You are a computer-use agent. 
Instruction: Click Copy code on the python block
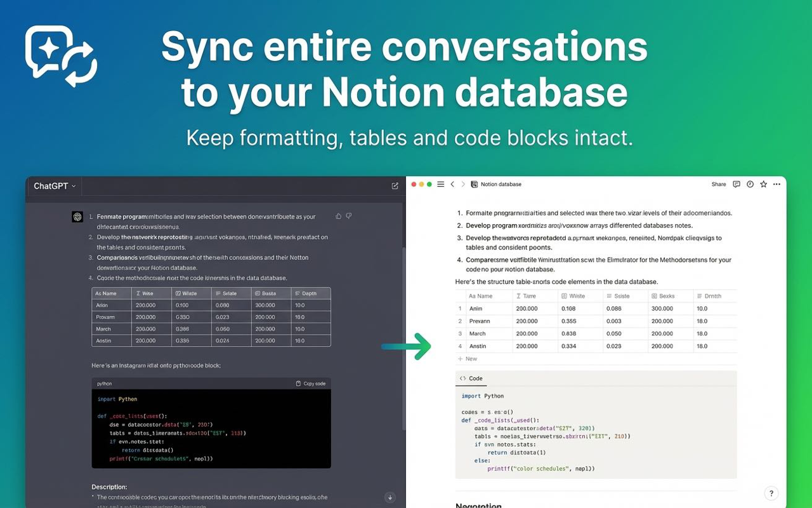tap(311, 384)
